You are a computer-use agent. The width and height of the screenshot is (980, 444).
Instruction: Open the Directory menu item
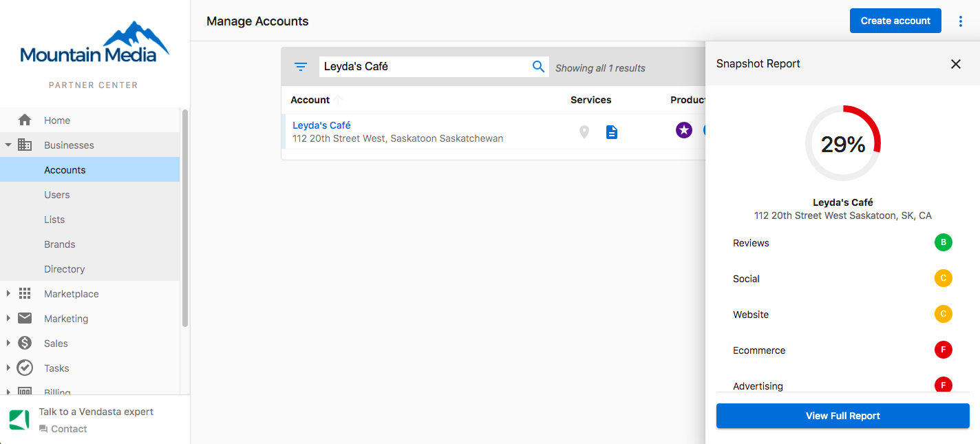(89, 268)
